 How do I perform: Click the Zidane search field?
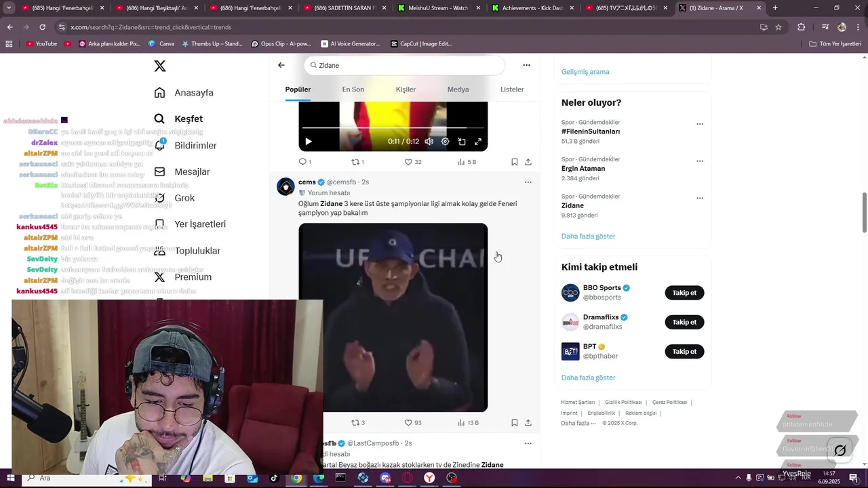coord(405,65)
